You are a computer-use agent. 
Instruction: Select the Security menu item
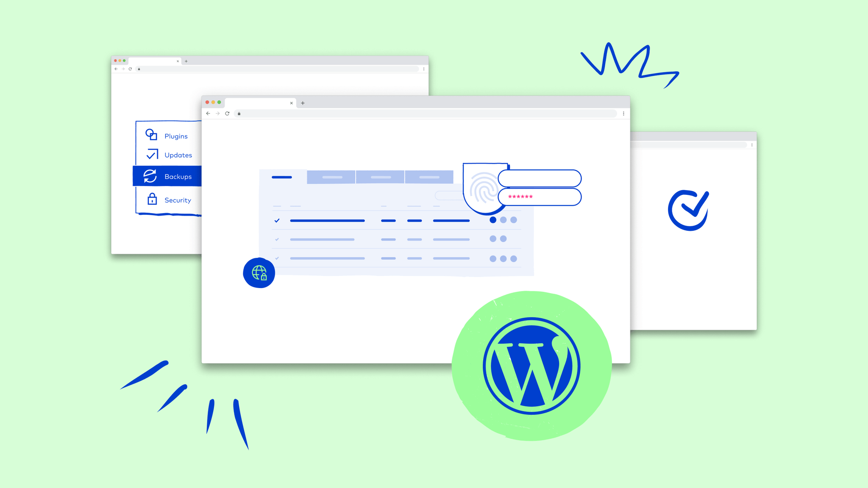tap(170, 200)
